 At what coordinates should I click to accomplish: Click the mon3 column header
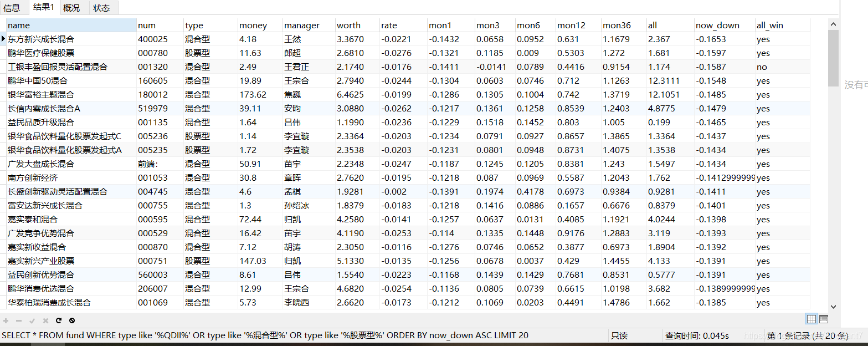coord(495,25)
